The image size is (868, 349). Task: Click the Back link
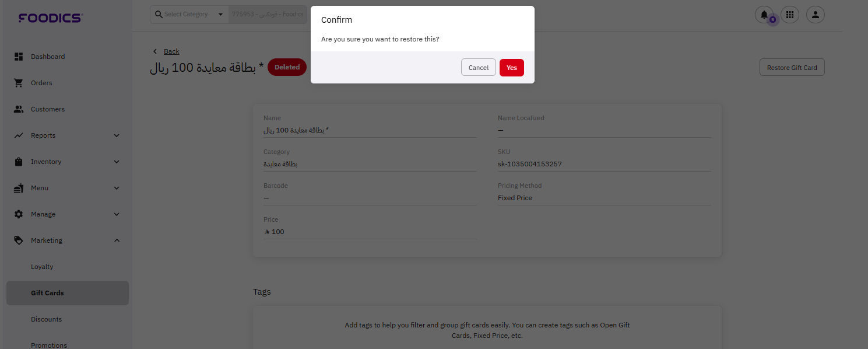171,51
